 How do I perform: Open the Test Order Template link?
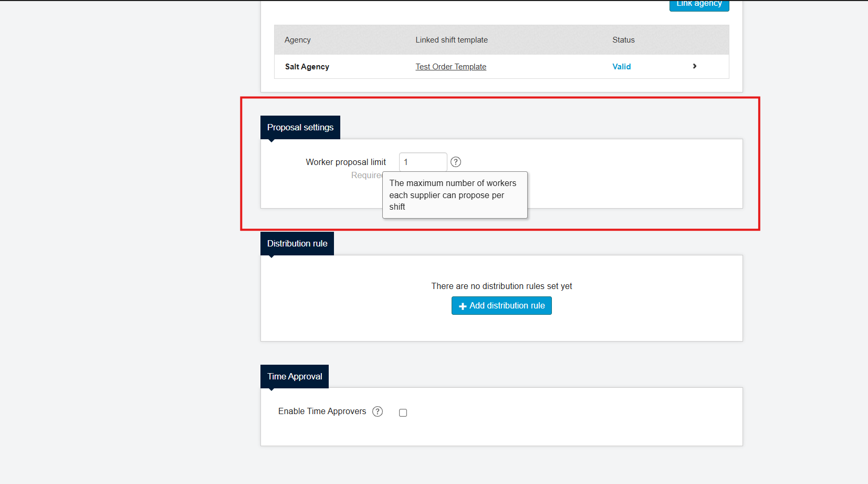click(x=451, y=67)
